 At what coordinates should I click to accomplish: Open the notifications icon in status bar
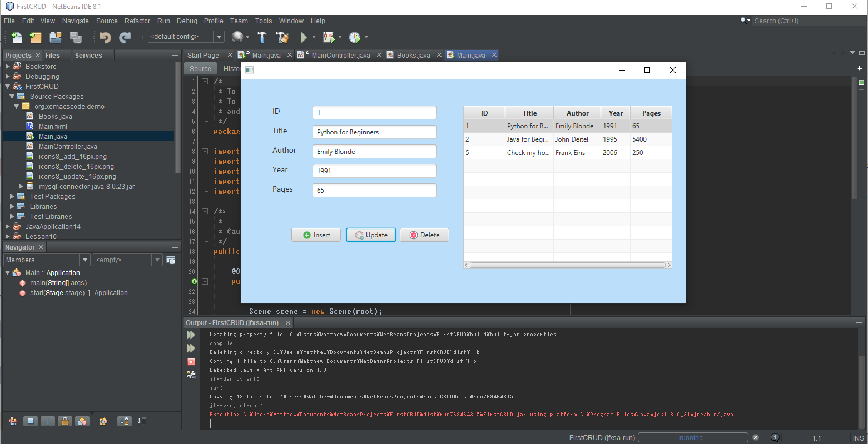click(775, 438)
